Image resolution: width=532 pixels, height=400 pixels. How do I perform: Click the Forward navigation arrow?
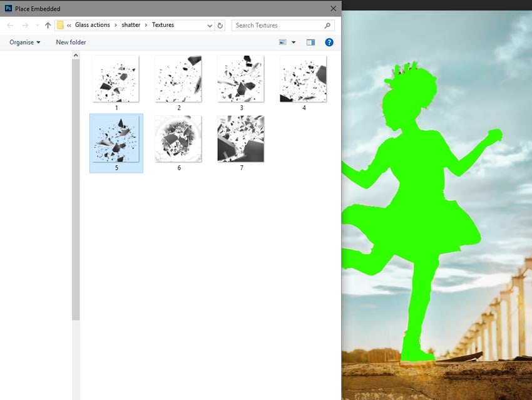[25, 25]
